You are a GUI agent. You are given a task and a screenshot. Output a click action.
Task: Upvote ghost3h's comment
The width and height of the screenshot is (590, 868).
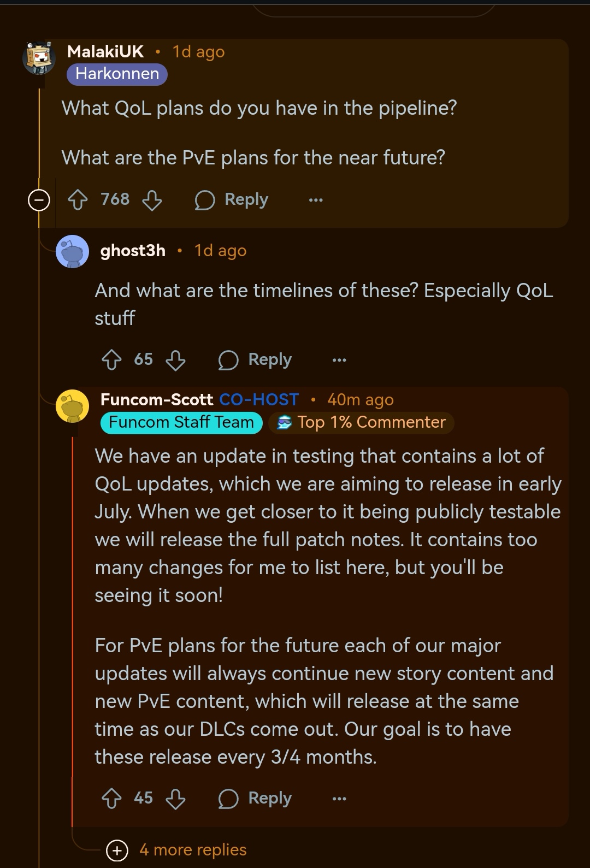[112, 360]
